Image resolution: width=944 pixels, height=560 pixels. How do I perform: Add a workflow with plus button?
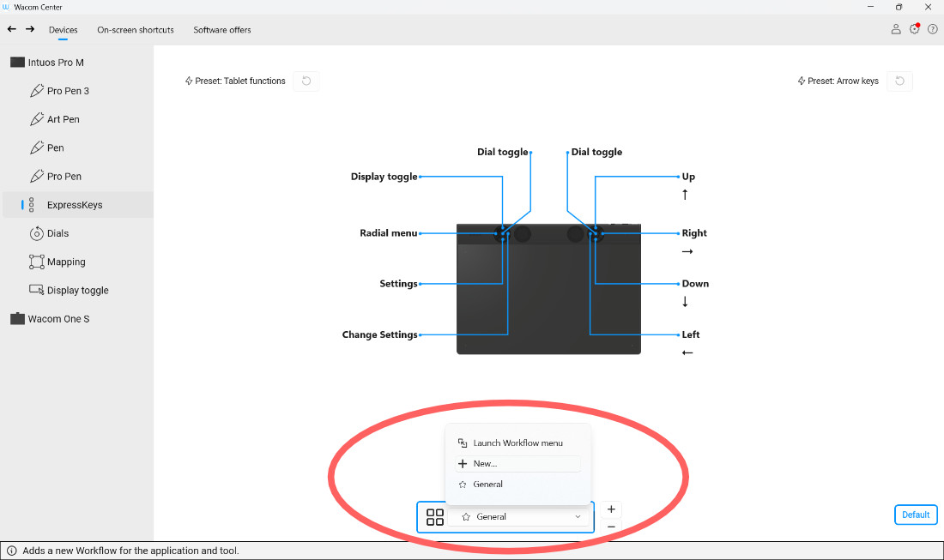click(611, 509)
